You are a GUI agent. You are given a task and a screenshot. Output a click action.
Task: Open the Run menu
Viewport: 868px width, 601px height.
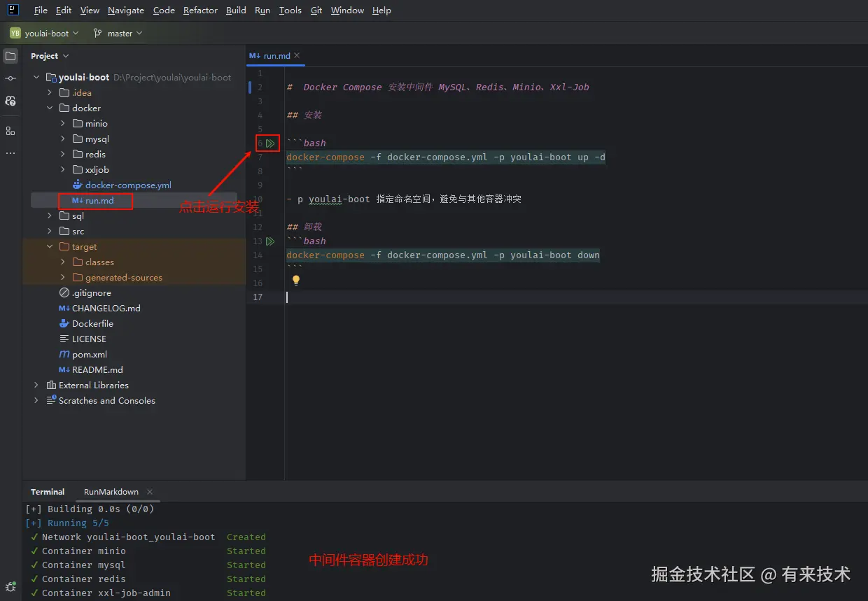262,10
